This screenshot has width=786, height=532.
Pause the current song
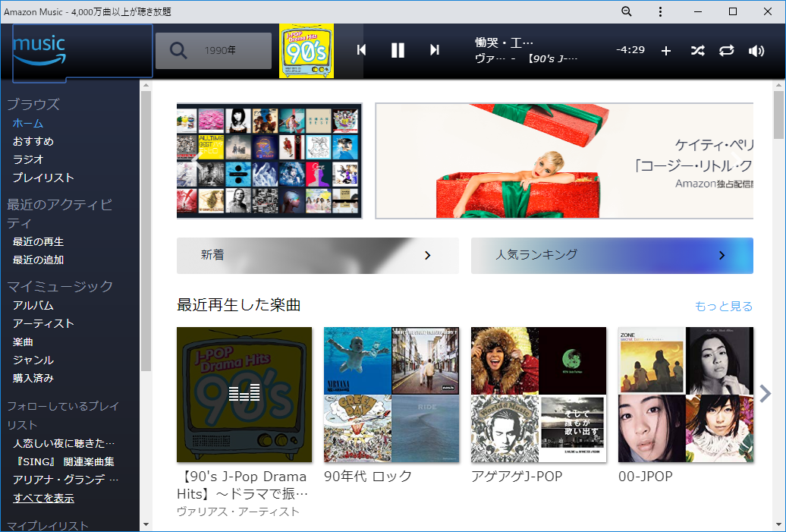pyautogui.click(x=398, y=50)
